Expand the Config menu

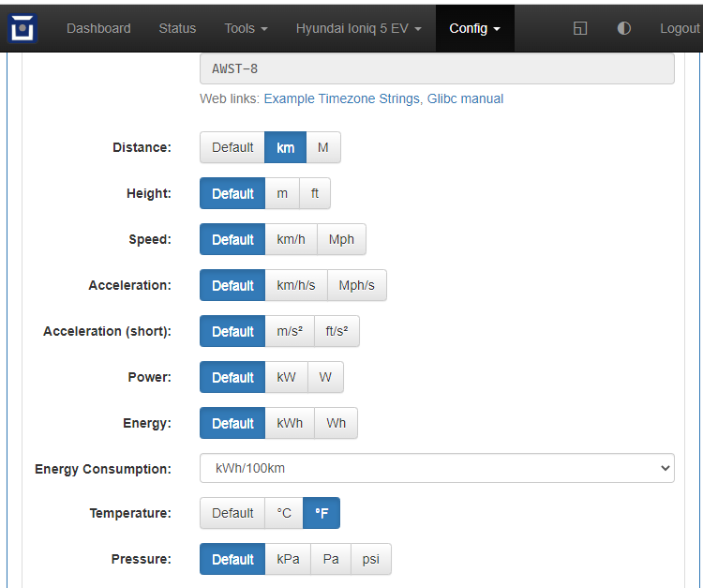(x=474, y=28)
